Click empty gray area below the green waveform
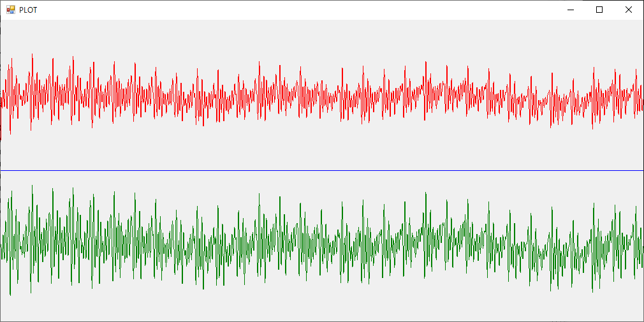The height and width of the screenshot is (322, 644). click(322, 309)
